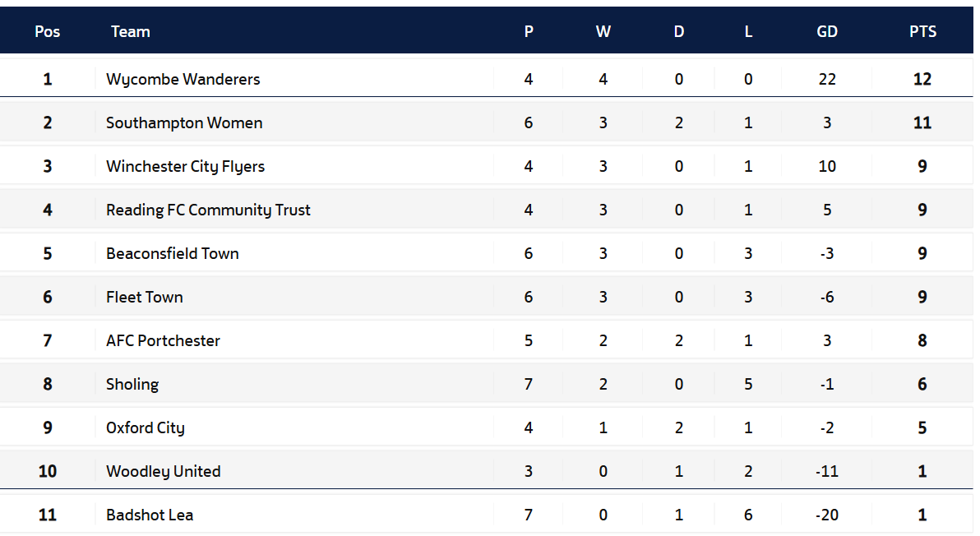Click the L losses column header
Image resolution: width=980 pixels, height=536 pixels.
tap(748, 32)
